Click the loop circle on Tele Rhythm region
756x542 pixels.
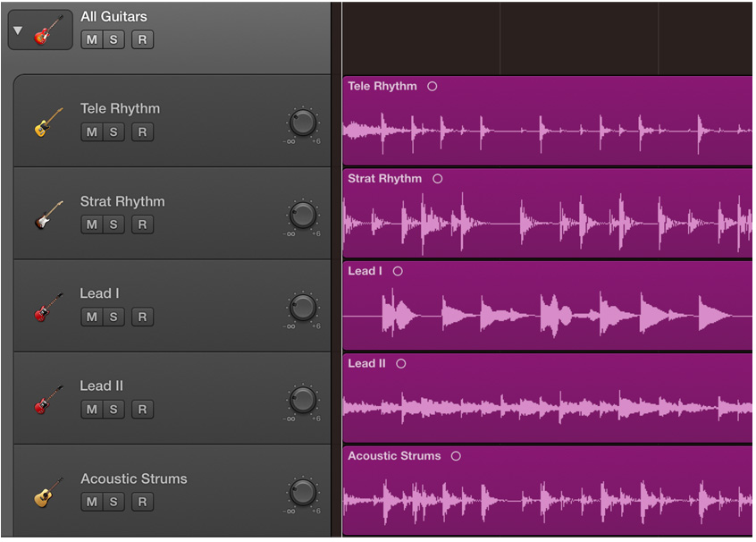(x=433, y=87)
